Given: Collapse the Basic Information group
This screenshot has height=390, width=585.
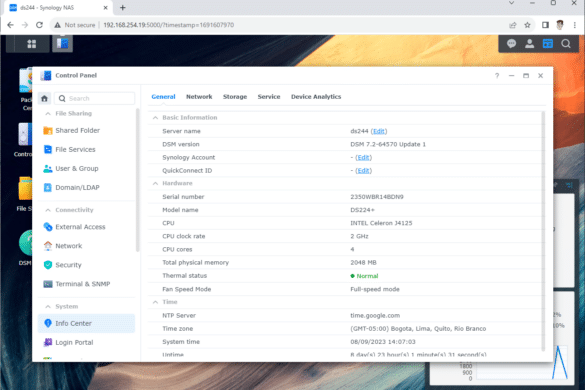Looking at the screenshot, I should tap(155, 118).
